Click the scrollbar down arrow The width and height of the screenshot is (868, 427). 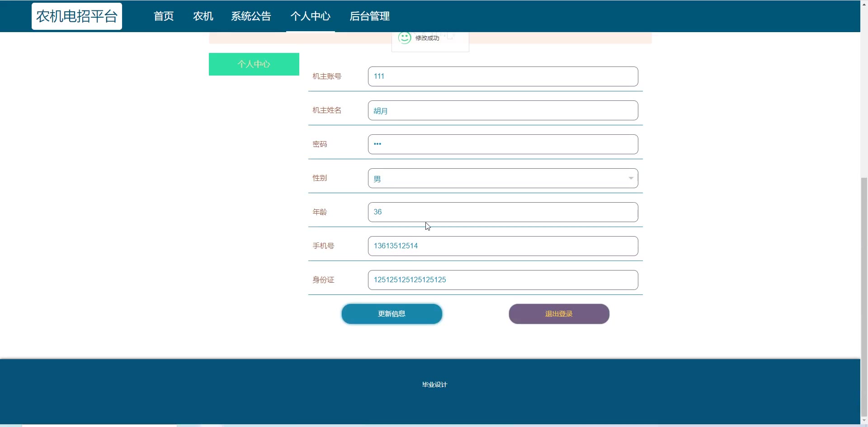click(864, 422)
